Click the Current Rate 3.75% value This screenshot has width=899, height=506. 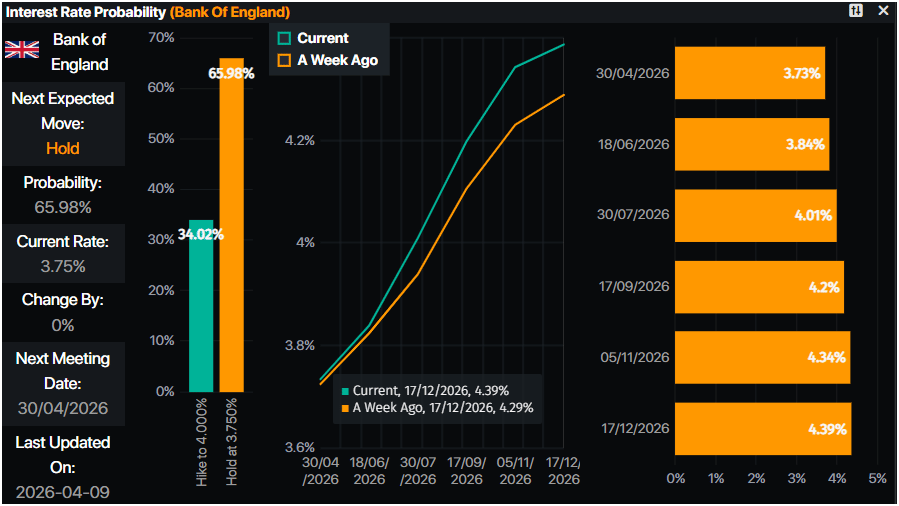[63, 266]
